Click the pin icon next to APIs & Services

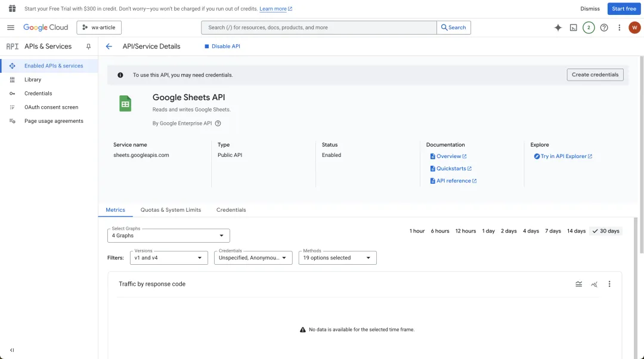88,46
